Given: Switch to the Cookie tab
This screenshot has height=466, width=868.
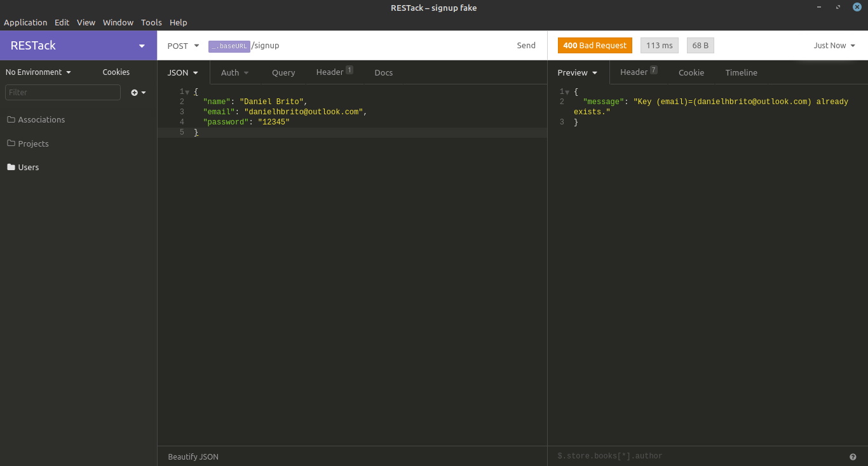Looking at the screenshot, I should (x=691, y=72).
